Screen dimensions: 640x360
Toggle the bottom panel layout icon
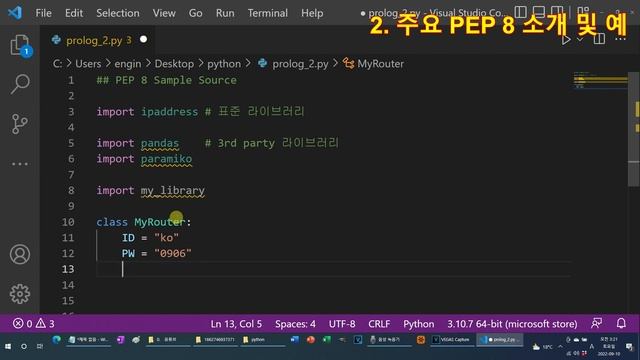point(539,12)
